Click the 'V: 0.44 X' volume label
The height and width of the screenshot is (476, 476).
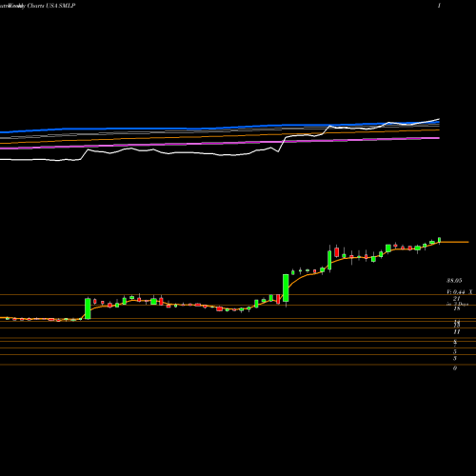[460, 292]
